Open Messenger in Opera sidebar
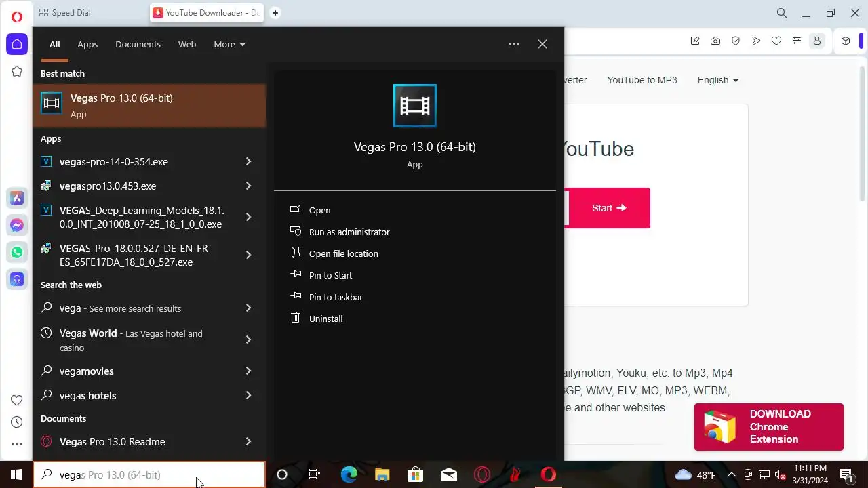 coord(17,225)
